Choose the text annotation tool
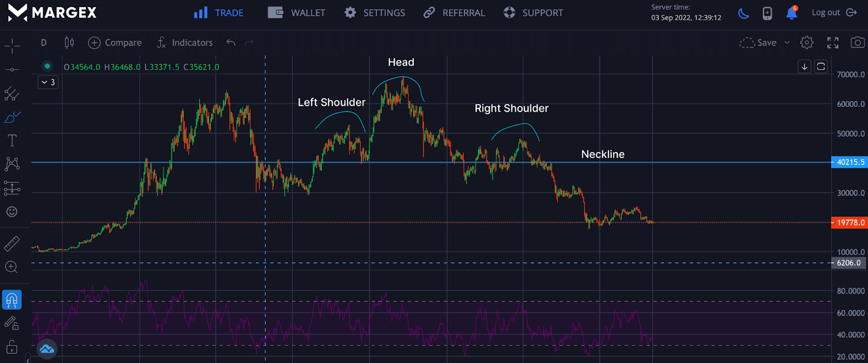868x363 pixels. pos(12,141)
